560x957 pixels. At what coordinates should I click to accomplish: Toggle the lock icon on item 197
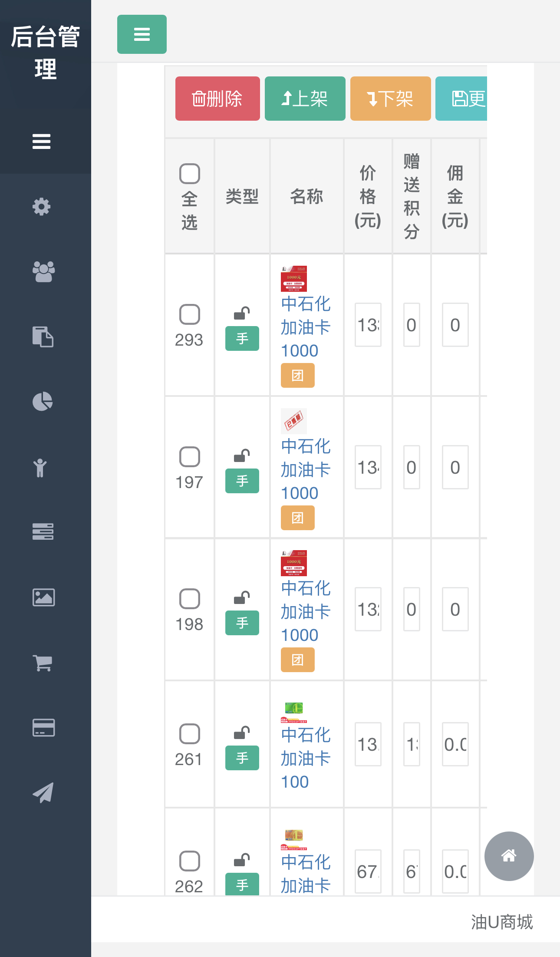[242, 455]
